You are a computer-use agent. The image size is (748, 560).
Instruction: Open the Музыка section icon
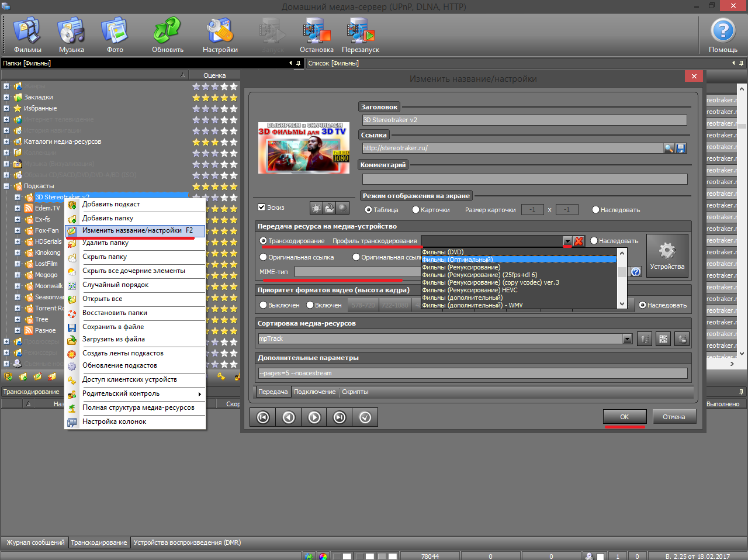[x=71, y=32]
